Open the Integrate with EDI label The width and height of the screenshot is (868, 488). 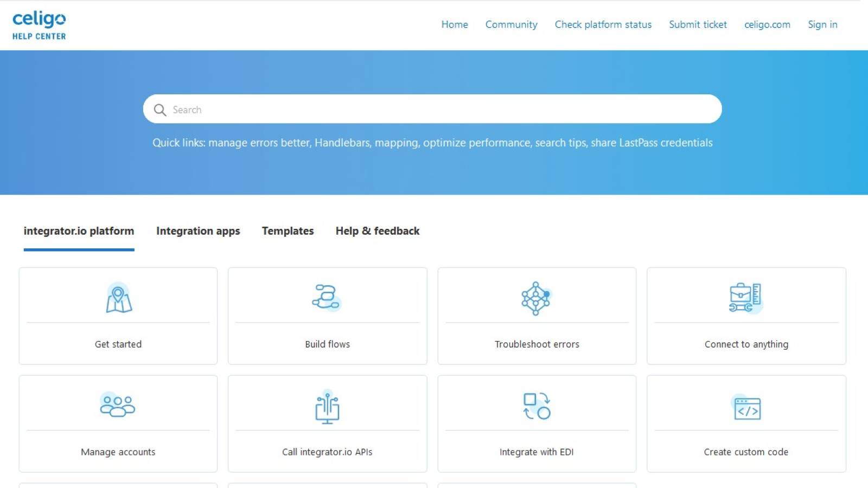point(537,452)
